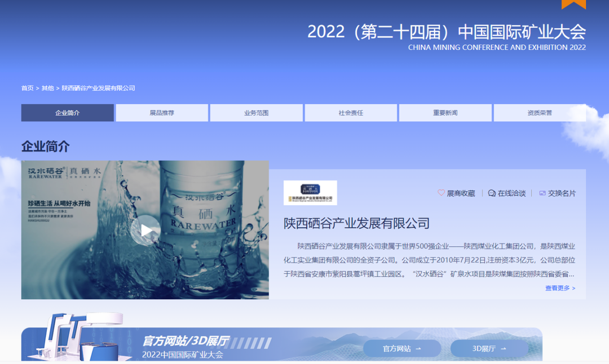609x364 pixels.
Task: Click the exhibition booth illustration
Action: [81, 336]
